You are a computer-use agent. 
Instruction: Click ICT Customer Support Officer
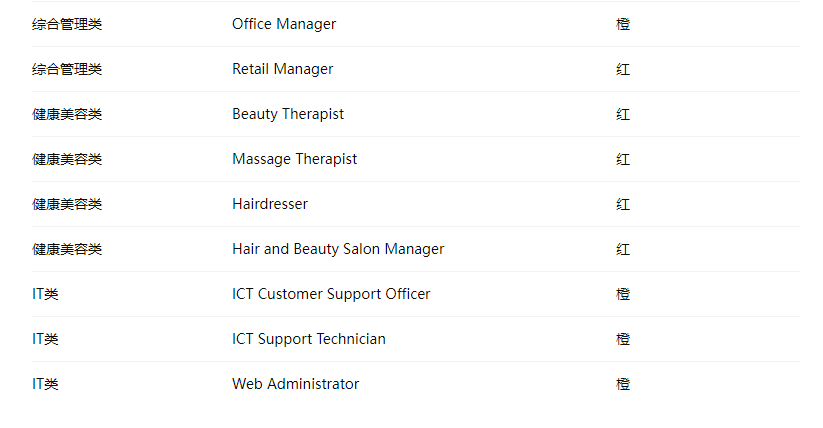pyautogui.click(x=331, y=294)
